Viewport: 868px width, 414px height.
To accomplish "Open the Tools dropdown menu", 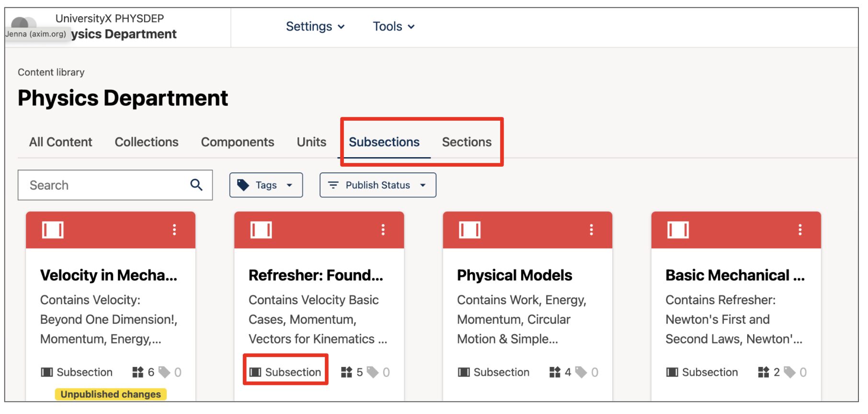I will (393, 26).
